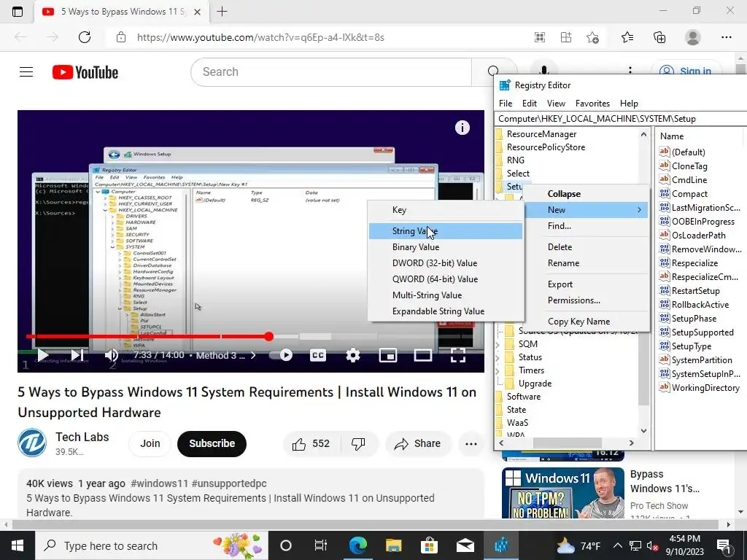The image size is (747, 560).
Task: Select the ResourceManager registry key
Action: tap(542, 134)
